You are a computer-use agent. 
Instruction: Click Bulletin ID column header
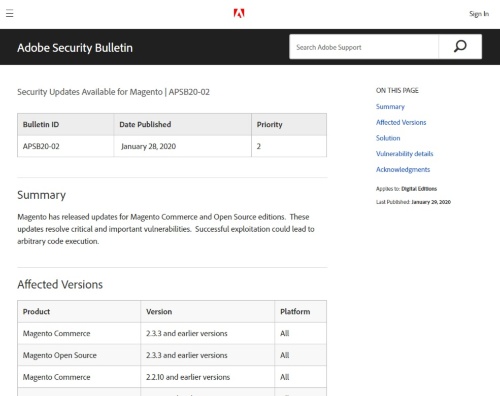click(x=66, y=124)
